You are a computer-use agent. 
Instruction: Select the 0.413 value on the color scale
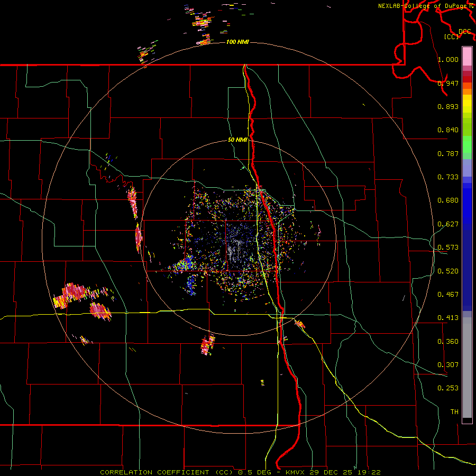[448, 318]
